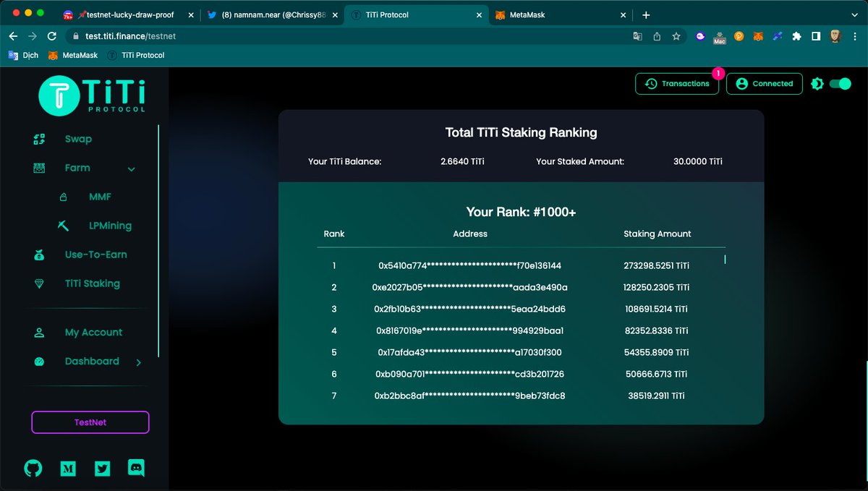
Task: Select the TiTi Protocol browser tab
Action: pos(417,14)
